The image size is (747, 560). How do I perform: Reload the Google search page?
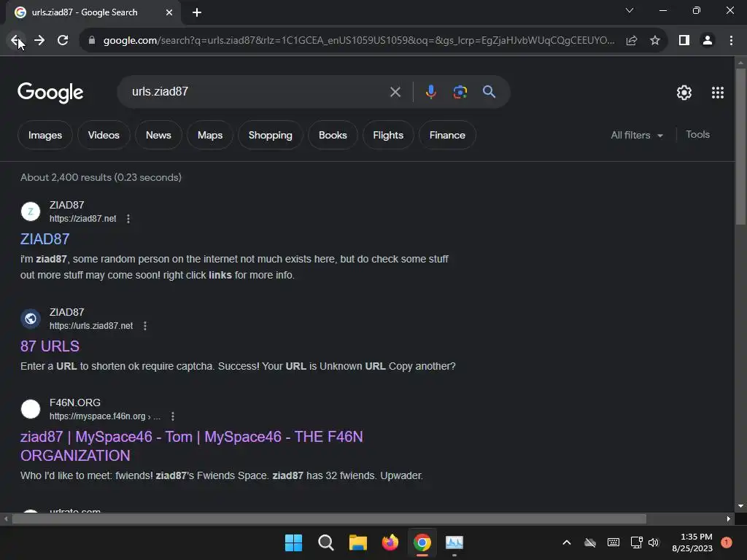coord(63,41)
